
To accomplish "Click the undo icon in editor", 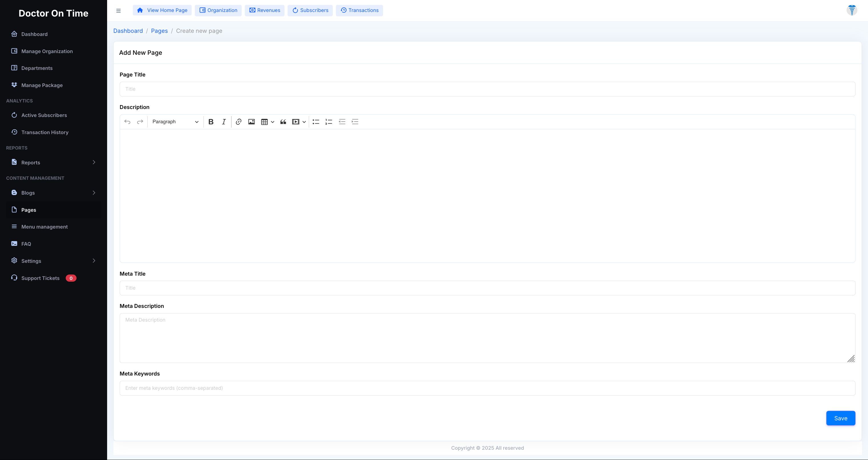I will [127, 122].
